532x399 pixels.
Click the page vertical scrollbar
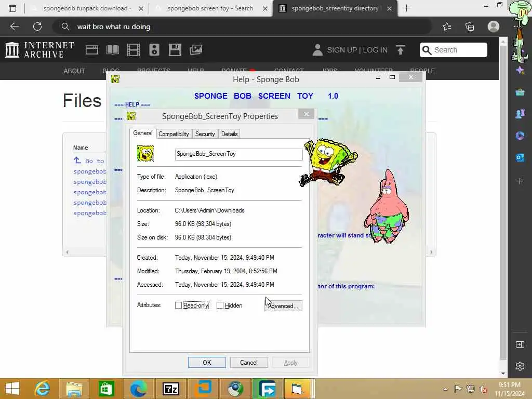tap(503, 204)
